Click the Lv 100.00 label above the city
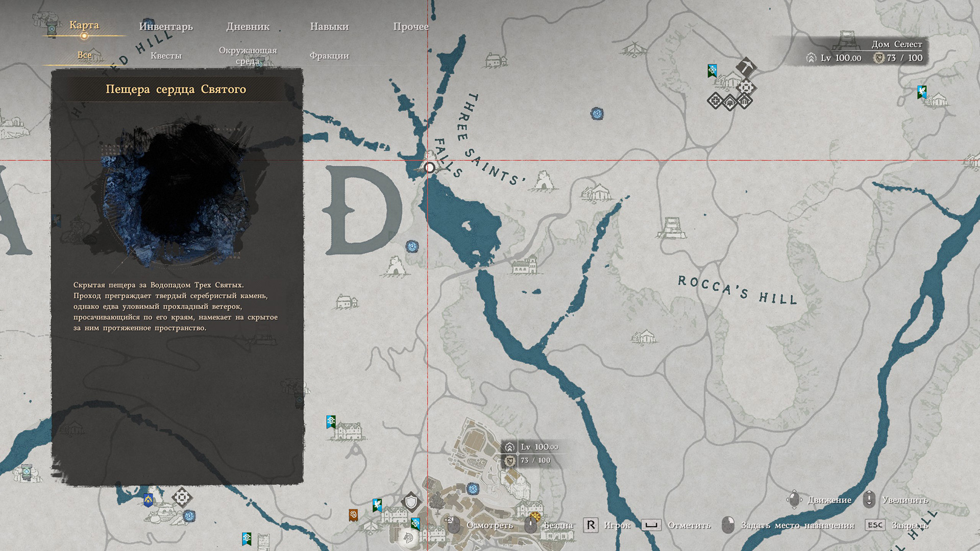This screenshot has height=551, width=980. pyautogui.click(x=540, y=447)
